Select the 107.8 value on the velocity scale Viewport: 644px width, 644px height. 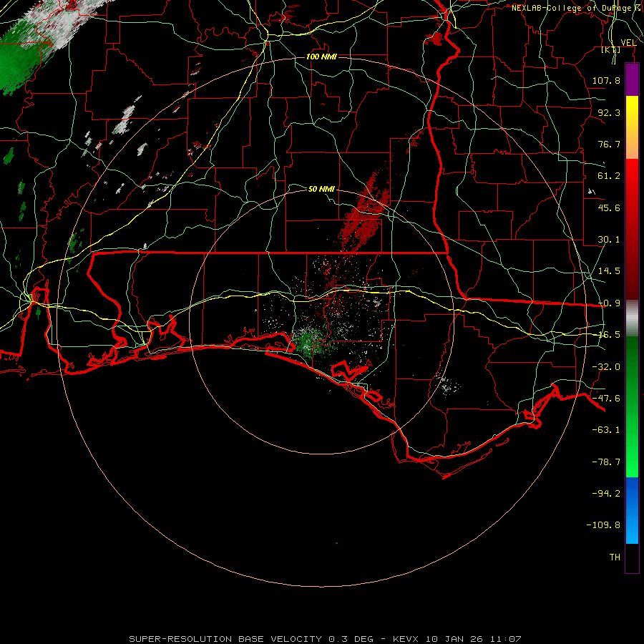[x=606, y=80]
